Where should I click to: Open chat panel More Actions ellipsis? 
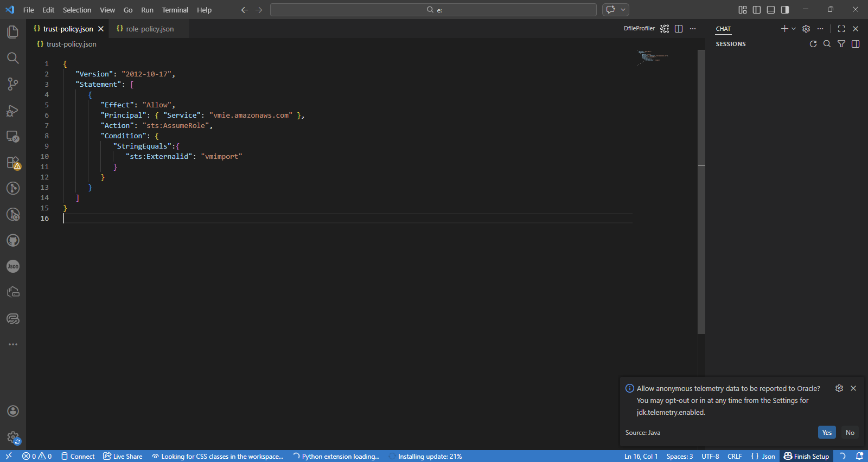(x=820, y=29)
